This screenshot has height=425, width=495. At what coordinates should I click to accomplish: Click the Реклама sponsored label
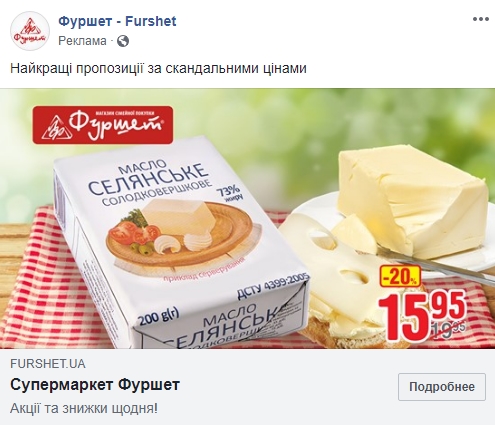click(x=82, y=41)
